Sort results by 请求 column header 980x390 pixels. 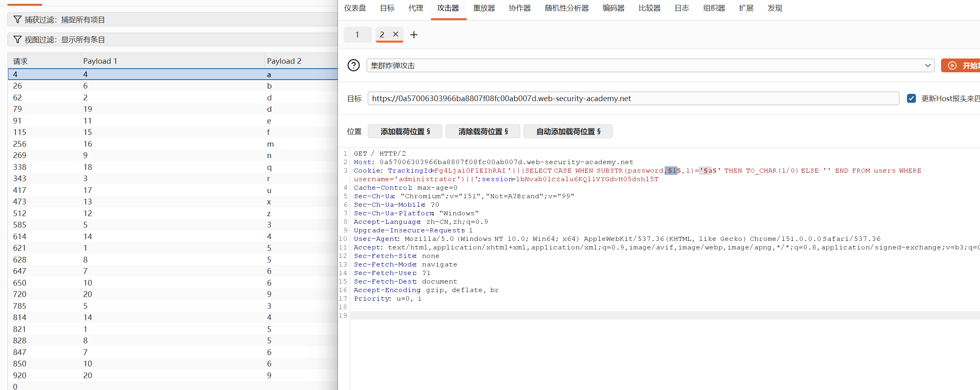point(44,61)
